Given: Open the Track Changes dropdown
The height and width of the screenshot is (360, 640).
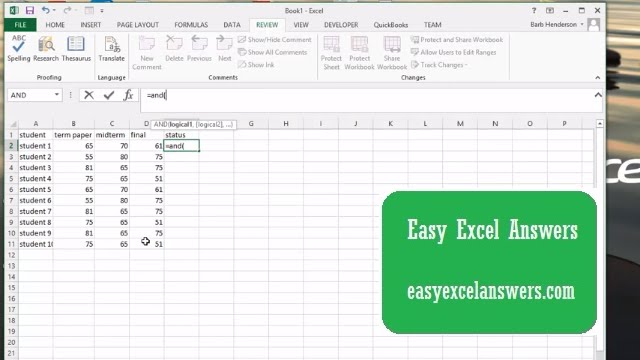Looking at the screenshot, I should click(439, 64).
